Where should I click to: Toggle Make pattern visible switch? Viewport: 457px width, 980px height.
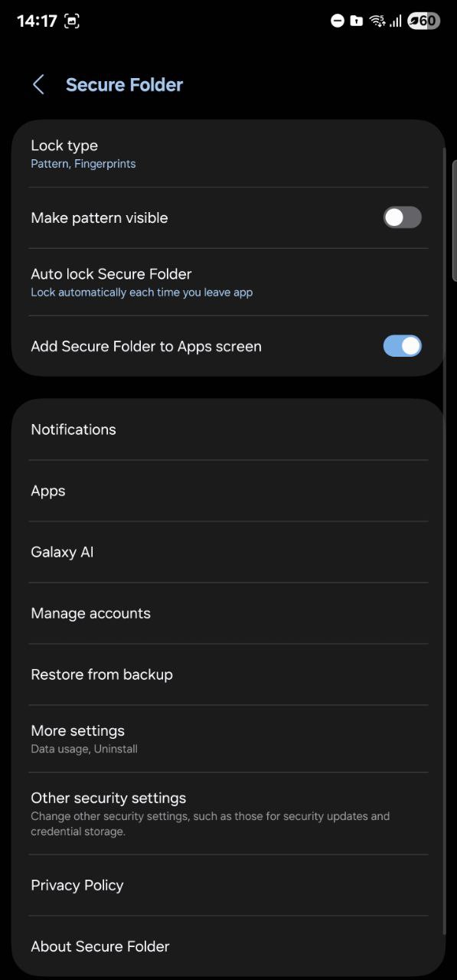tap(402, 217)
